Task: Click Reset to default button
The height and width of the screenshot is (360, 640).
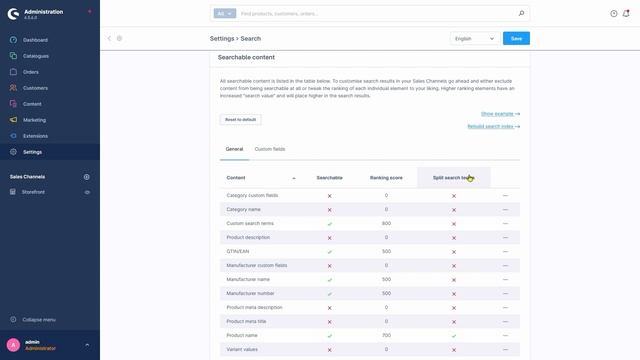Action: 240,120
